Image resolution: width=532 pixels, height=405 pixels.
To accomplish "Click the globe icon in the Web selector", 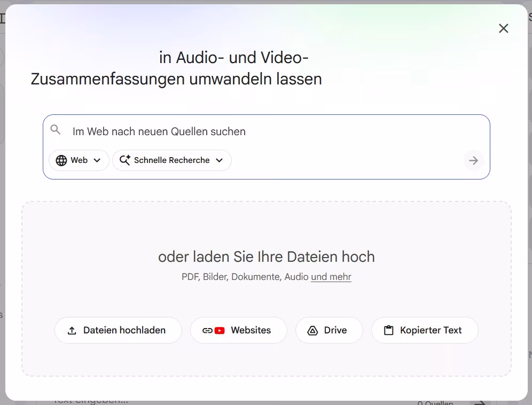I will click(x=61, y=160).
